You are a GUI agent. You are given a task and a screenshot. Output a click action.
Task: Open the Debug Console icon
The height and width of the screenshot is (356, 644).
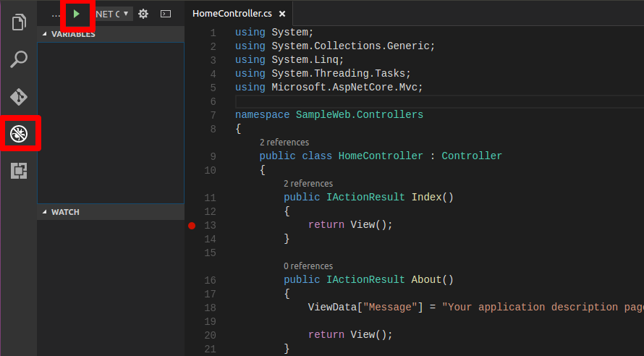166,14
